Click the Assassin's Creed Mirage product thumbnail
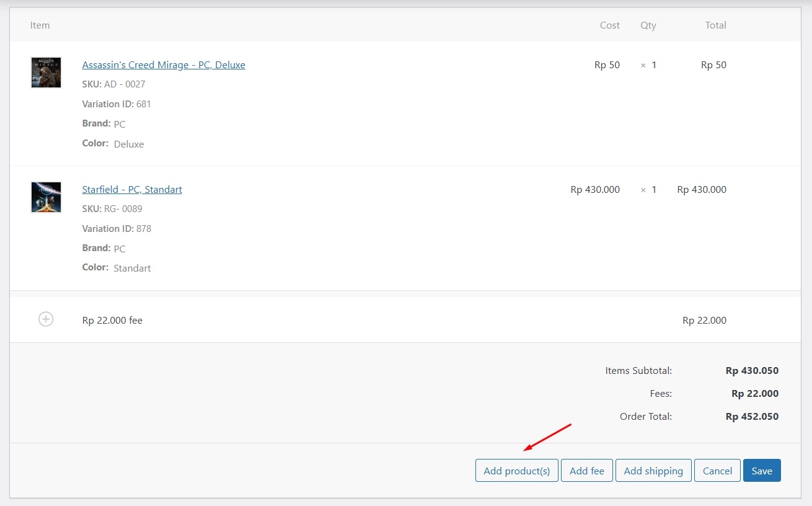Screen dimensions: 812x506 coord(46,73)
